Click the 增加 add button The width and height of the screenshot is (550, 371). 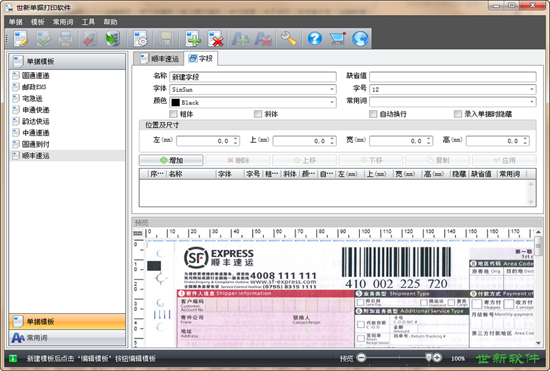click(171, 160)
